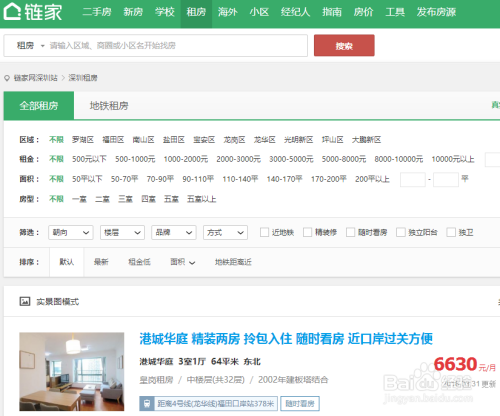The image size is (500, 416).
Task: Open 房价 in the top navigation
Action: click(363, 12)
